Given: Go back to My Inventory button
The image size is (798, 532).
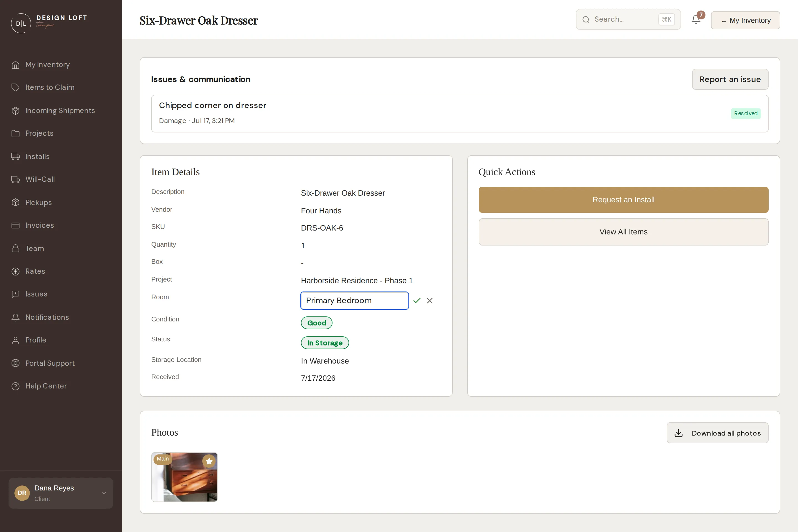Looking at the screenshot, I should 745,20.
